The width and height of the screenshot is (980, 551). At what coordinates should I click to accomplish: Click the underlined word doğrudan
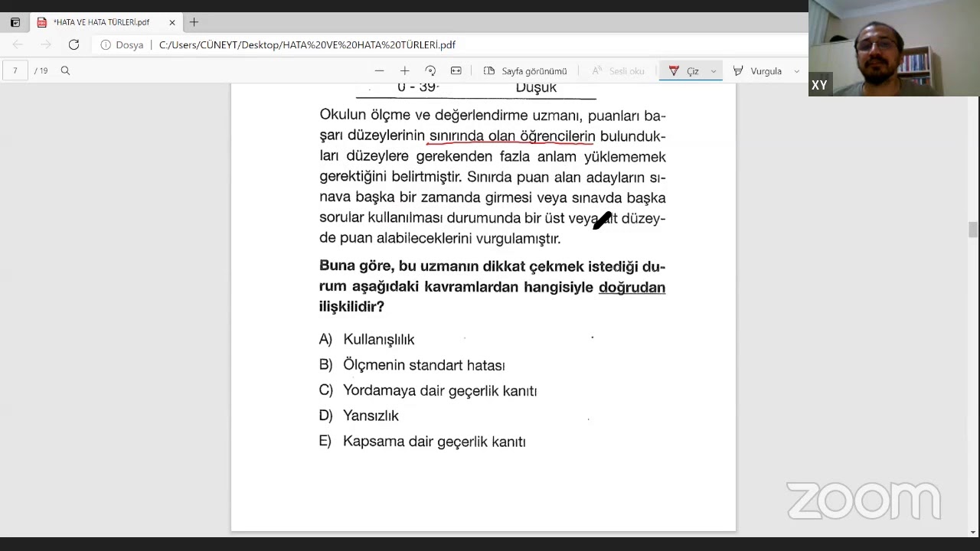click(632, 287)
